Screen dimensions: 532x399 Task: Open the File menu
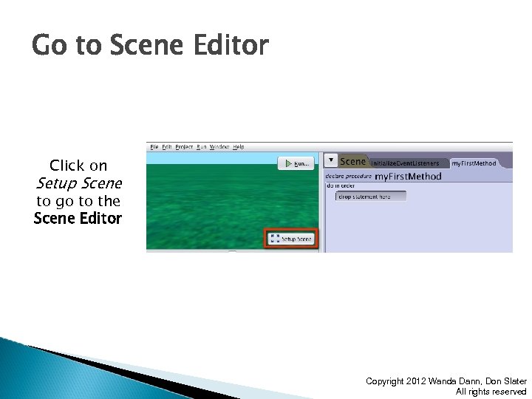(x=154, y=147)
